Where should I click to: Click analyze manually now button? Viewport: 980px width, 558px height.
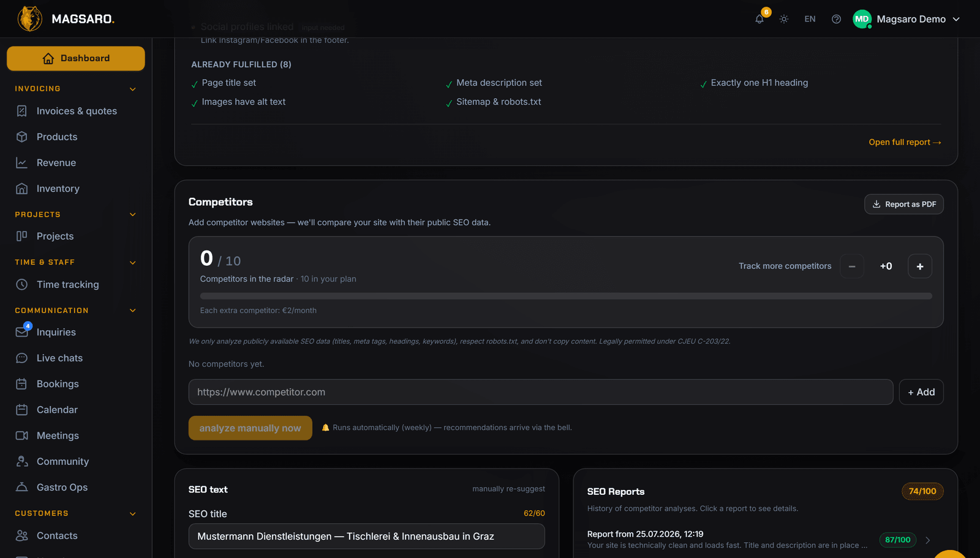point(251,428)
